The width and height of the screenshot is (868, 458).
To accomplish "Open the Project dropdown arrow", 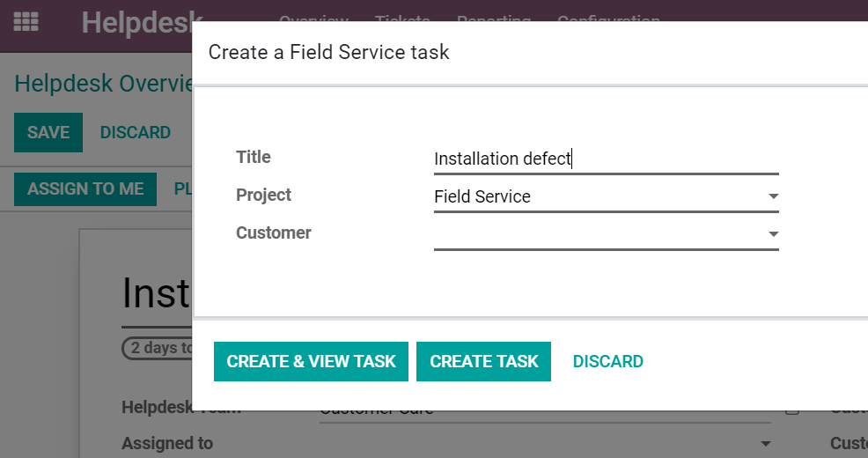I will [x=773, y=196].
